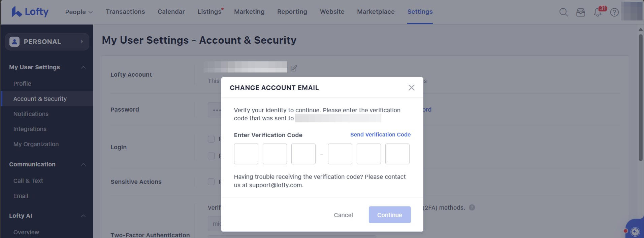Click the help question mark icon

pyautogui.click(x=614, y=12)
